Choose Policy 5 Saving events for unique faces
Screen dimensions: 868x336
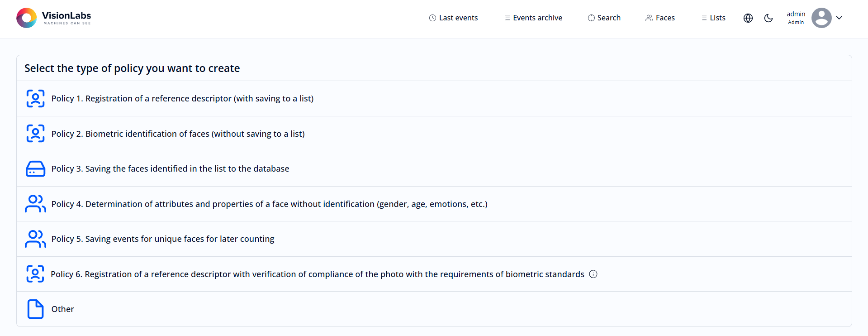(x=163, y=239)
